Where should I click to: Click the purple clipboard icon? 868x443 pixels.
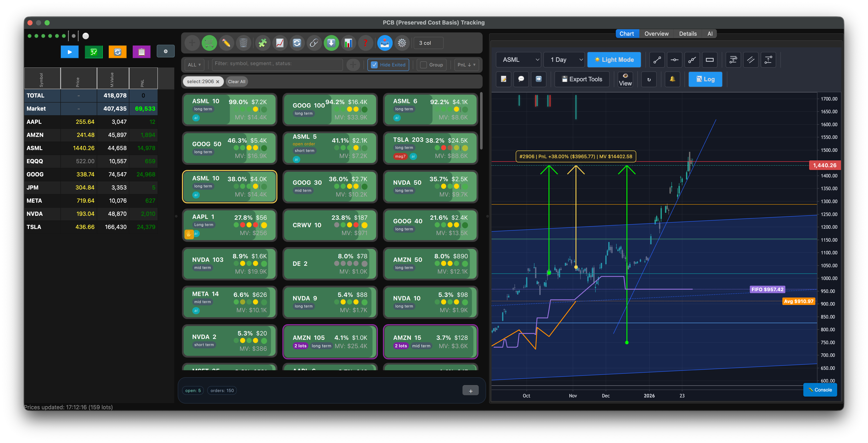coord(141,52)
